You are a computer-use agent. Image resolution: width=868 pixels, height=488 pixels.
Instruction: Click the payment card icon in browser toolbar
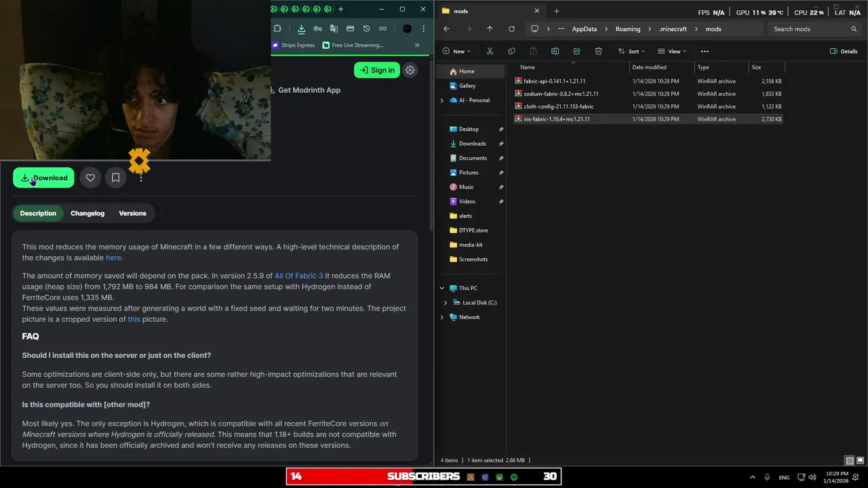click(350, 28)
